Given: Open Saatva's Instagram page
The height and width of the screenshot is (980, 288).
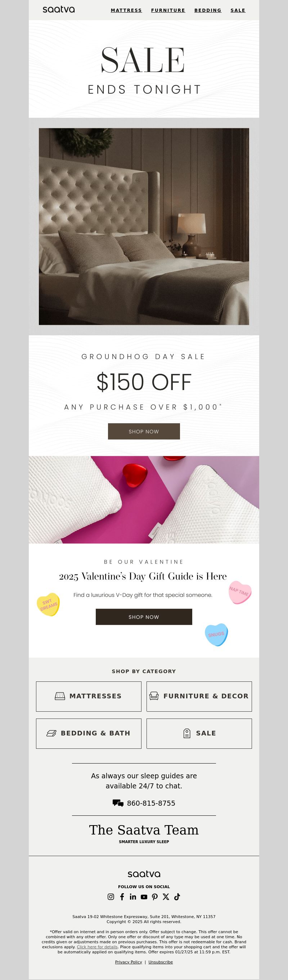Looking at the screenshot, I should (x=111, y=897).
